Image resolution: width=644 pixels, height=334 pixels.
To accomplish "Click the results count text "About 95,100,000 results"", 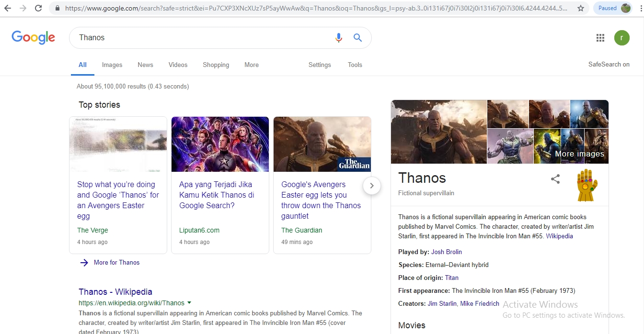I will 111,86.
